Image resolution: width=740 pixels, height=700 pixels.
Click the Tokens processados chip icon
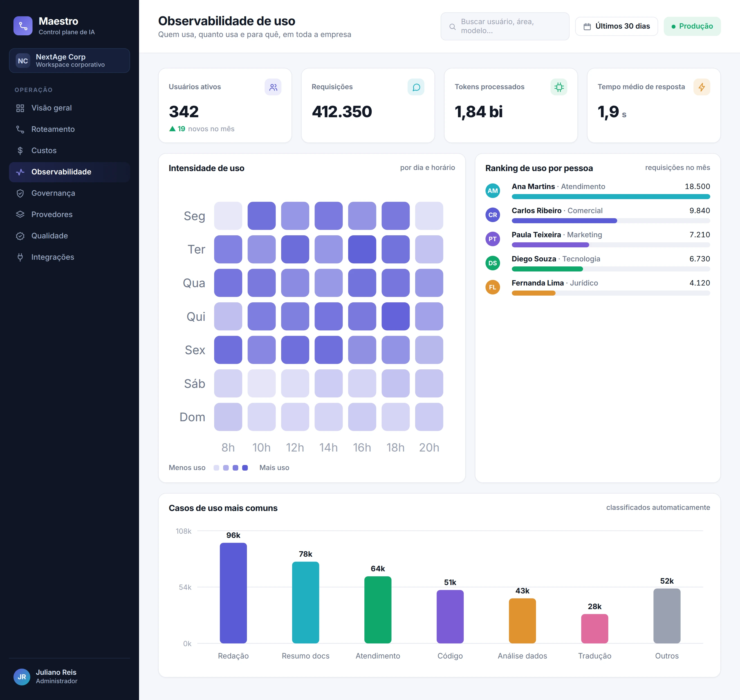point(559,87)
